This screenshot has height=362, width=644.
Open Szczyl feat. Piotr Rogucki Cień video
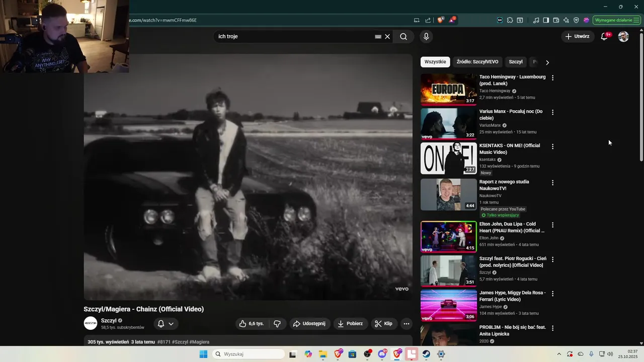click(x=448, y=271)
